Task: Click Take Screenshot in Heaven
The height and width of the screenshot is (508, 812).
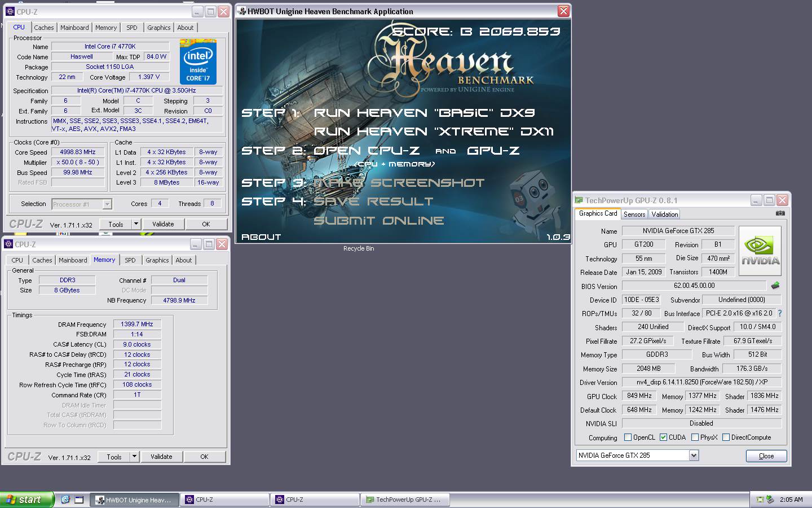Action: 399,183
